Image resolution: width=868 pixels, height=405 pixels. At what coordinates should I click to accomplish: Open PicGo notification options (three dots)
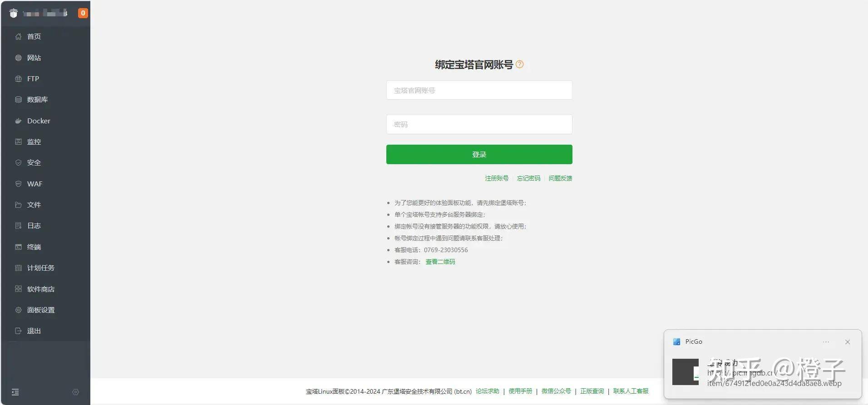click(826, 342)
